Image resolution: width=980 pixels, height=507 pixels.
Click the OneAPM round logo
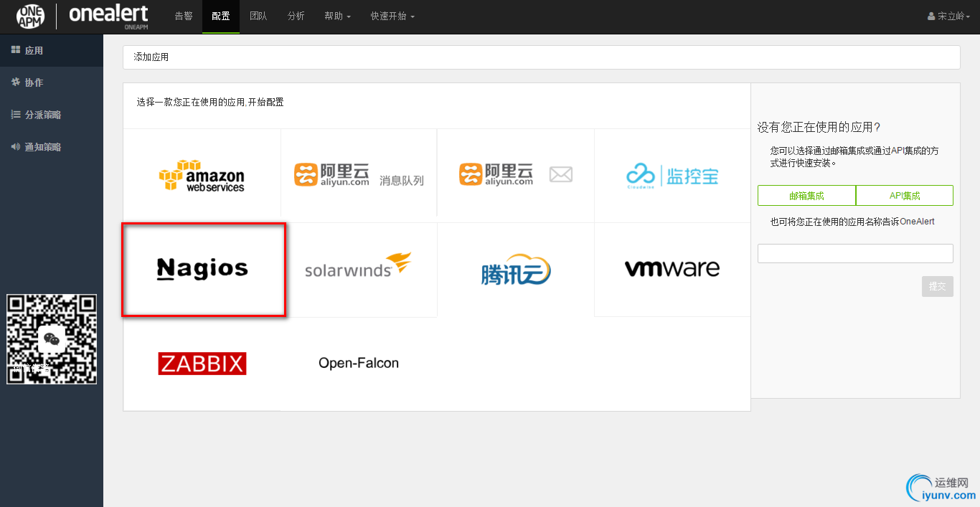[31, 16]
